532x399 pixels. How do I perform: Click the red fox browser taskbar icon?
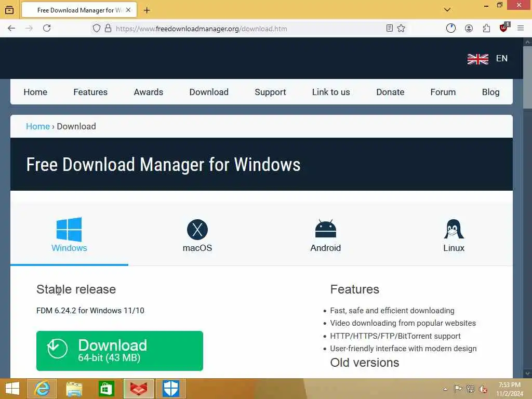point(138,389)
